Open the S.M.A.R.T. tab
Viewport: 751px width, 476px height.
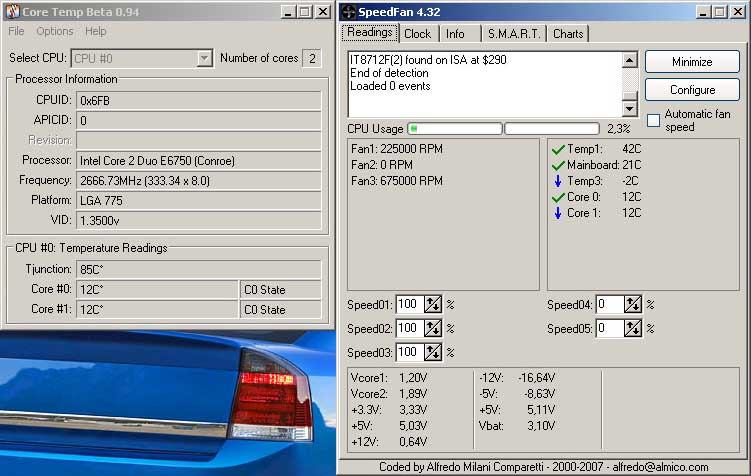pyautogui.click(x=514, y=34)
